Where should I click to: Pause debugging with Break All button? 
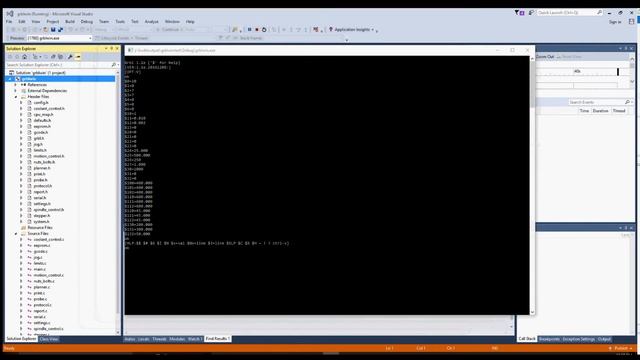[250, 30]
